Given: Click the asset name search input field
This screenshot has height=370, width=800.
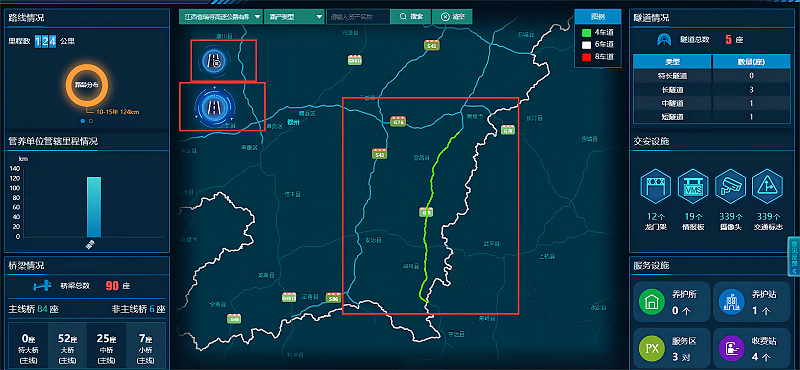Looking at the screenshot, I should tap(358, 16).
